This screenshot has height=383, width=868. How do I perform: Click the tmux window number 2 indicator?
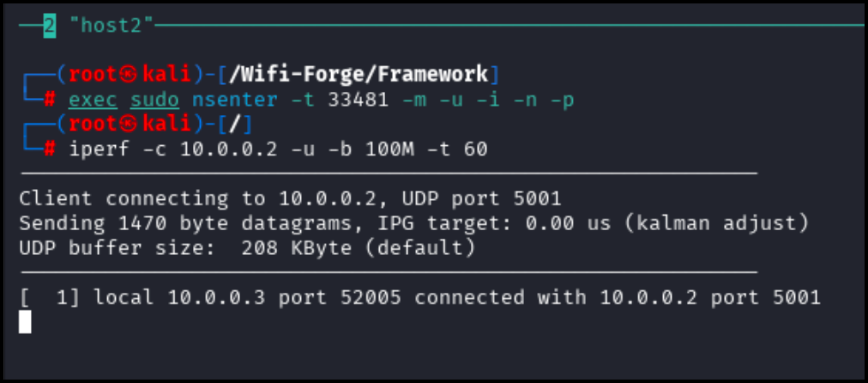tap(50, 26)
